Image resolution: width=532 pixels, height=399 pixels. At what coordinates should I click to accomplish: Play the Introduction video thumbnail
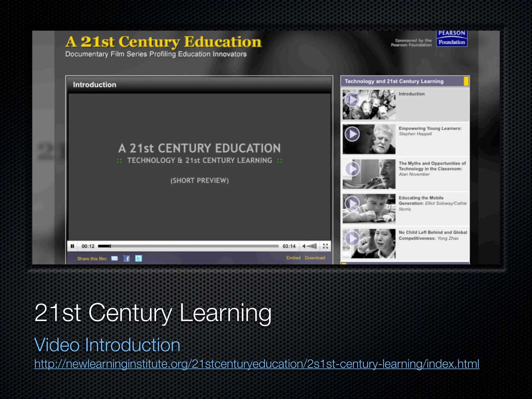pos(352,100)
